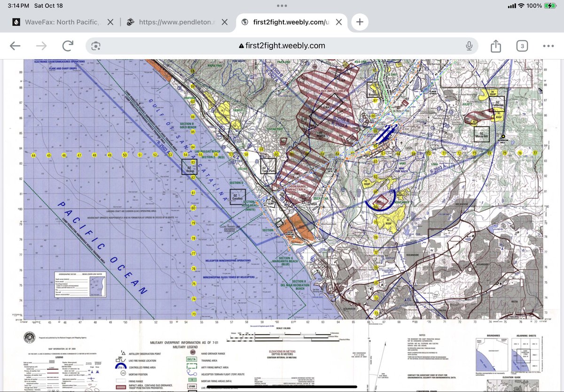
Task: Tap the 3:14 PM clock in status bar
Action: (18, 6)
